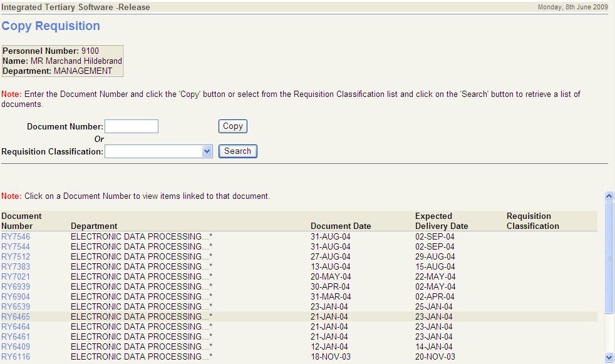The image size is (615, 364).
Task: Click the Copy button
Action: (232, 126)
